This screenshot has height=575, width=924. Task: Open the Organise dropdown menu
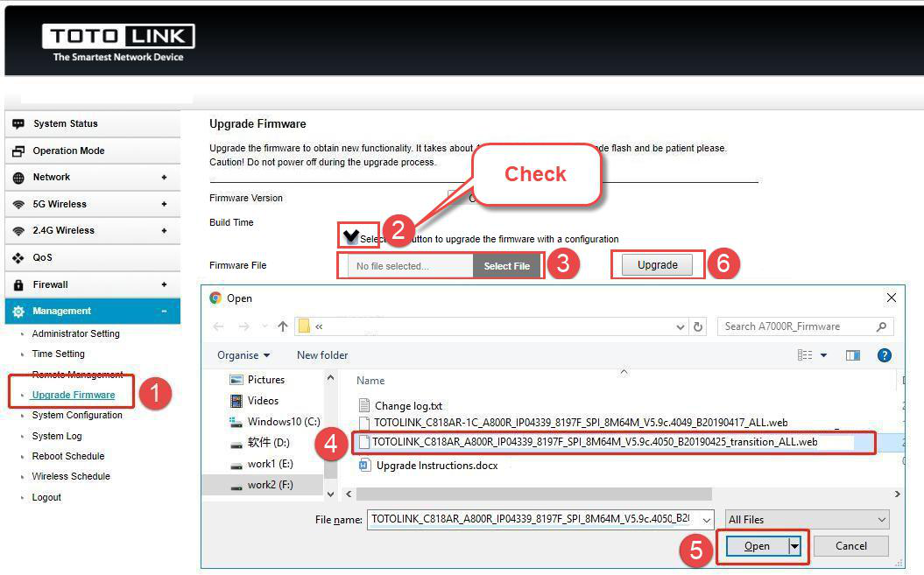coord(243,355)
